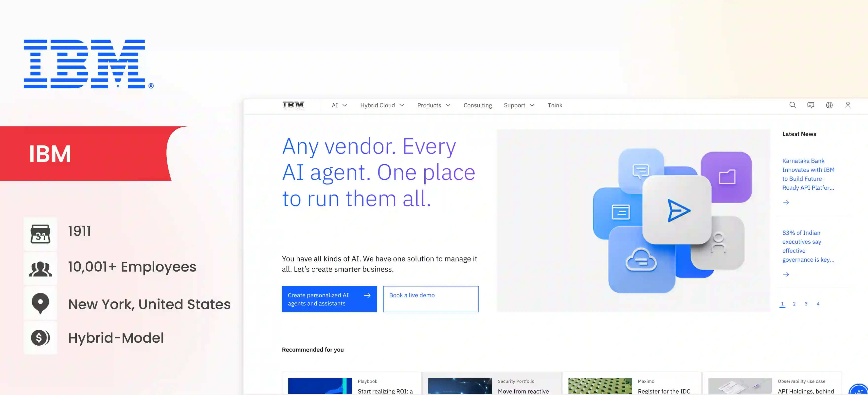Open the Products dropdown menu

[434, 105]
